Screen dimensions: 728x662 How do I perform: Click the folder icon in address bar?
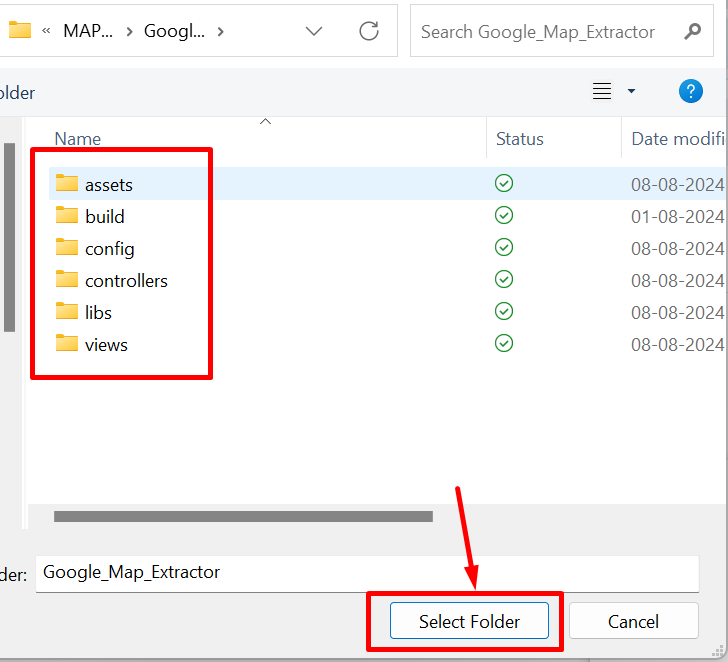pos(20,30)
